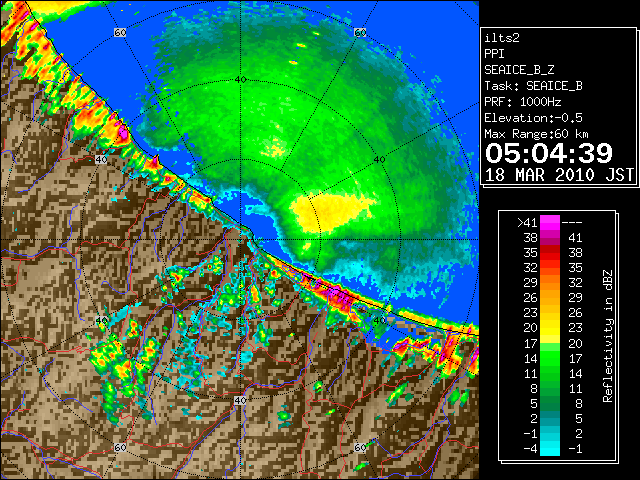Click the 60 km ring label in the northwest

coord(120,32)
